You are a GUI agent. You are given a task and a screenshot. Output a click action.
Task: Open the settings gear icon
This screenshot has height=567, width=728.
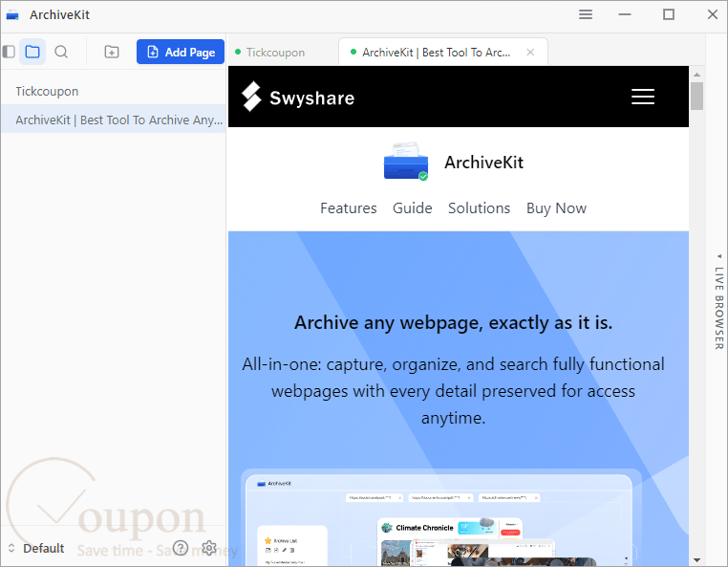[209, 548]
